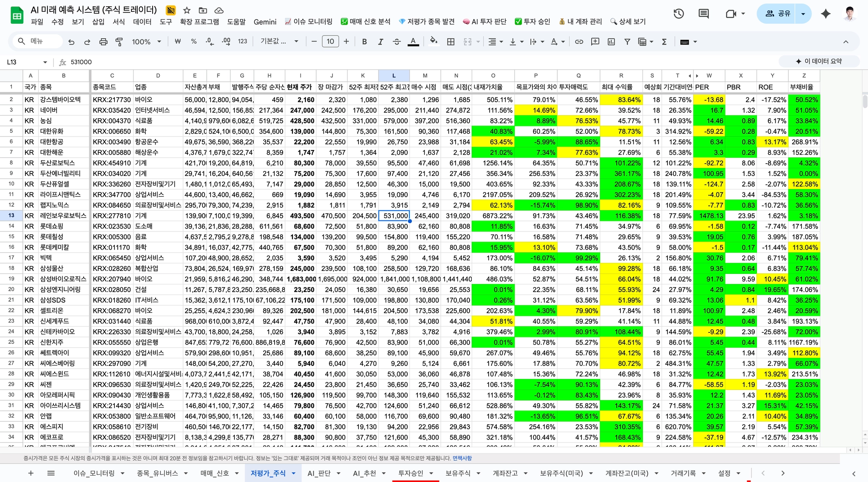Open version history clock icon
Screen dimensions: 868x482
pyautogui.click(x=679, y=14)
